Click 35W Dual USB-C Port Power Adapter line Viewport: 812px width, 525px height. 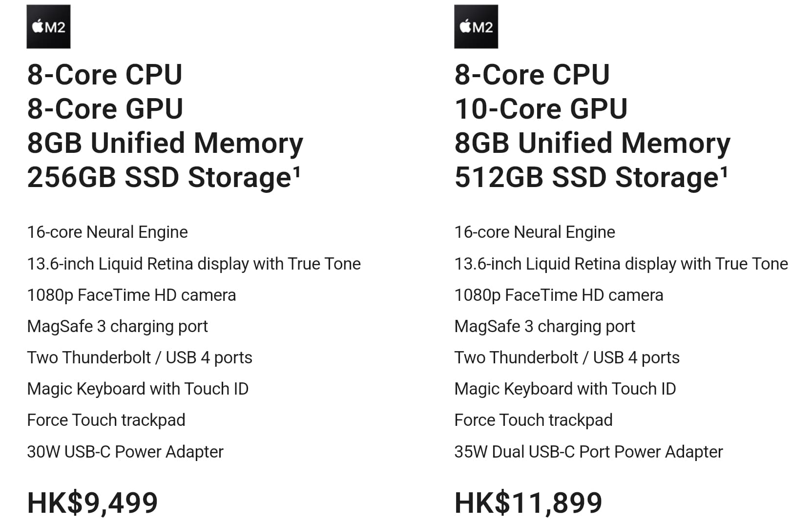tap(588, 452)
